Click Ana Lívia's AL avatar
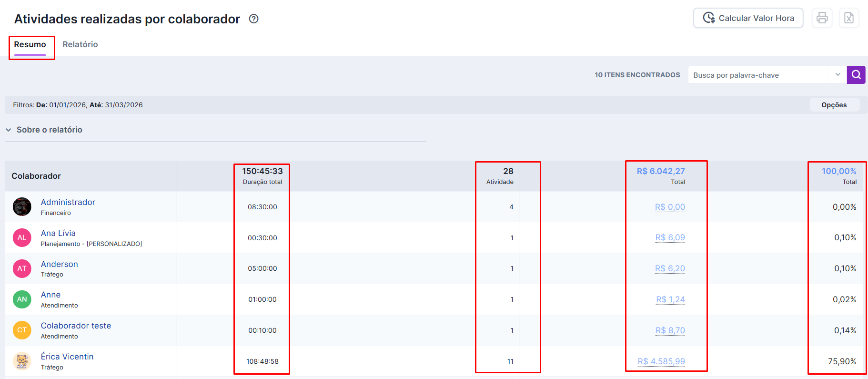This screenshot has height=379, width=868. [x=22, y=237]
